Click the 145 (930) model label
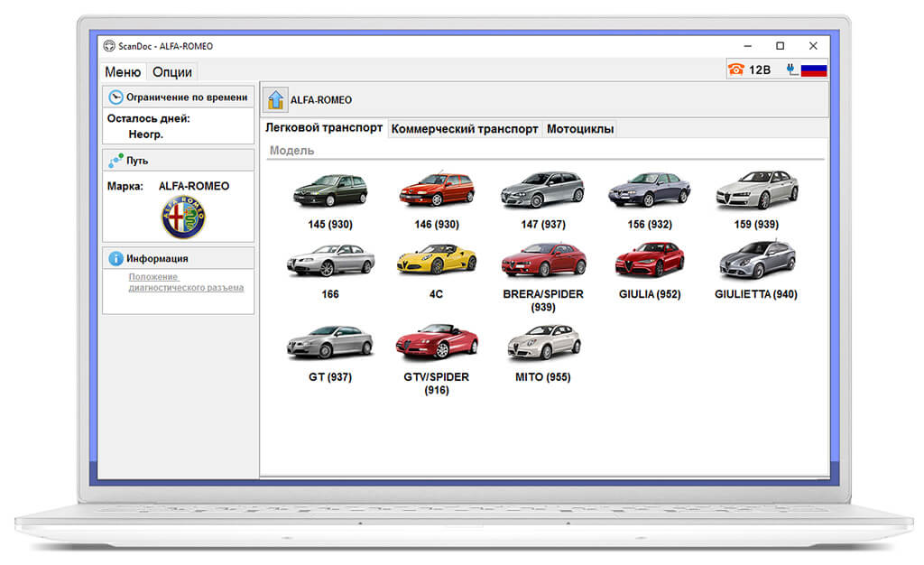The image size is (924, 565). (x=330, y=225)
